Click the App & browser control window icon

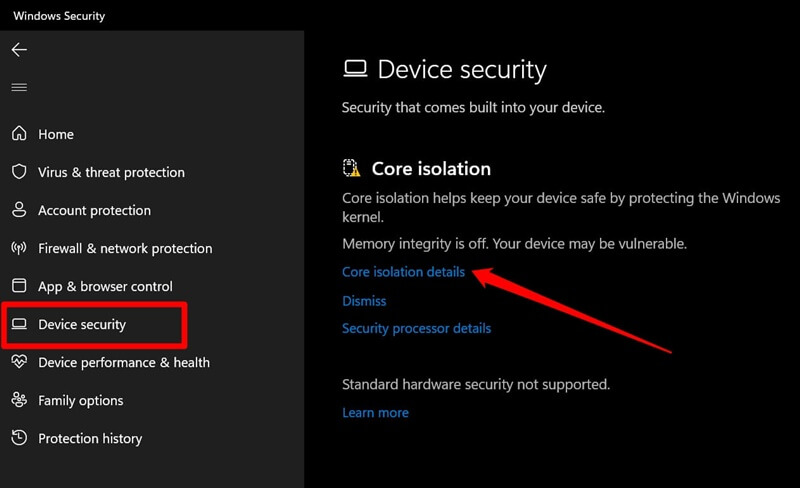(19, 286)
